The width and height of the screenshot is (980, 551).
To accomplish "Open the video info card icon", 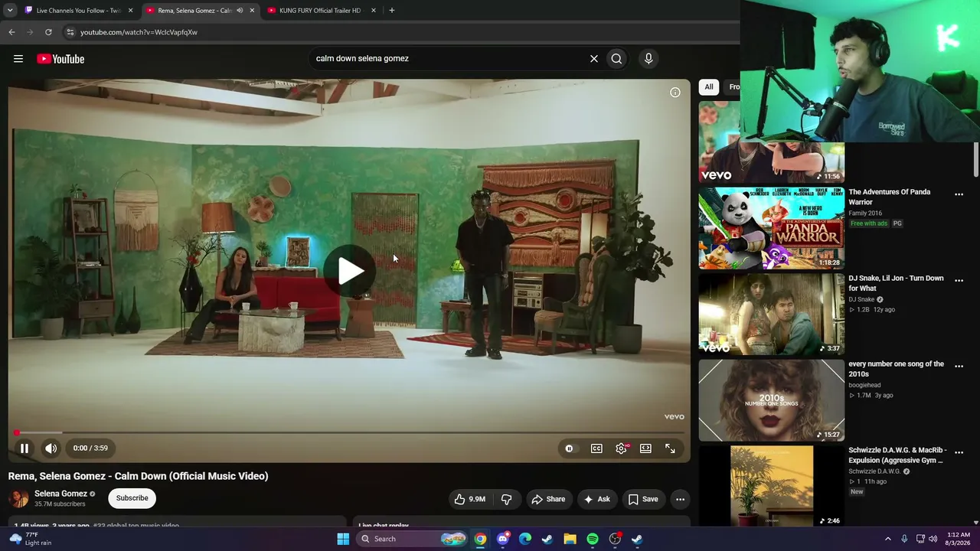I will pyautogui.click(x=675, y=93).
